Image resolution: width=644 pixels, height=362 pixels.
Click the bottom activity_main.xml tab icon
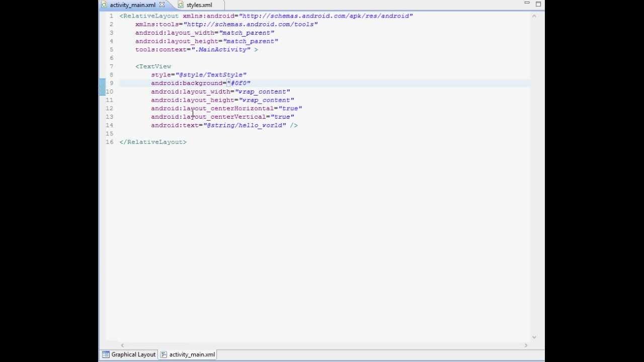[x=164, y=354]
